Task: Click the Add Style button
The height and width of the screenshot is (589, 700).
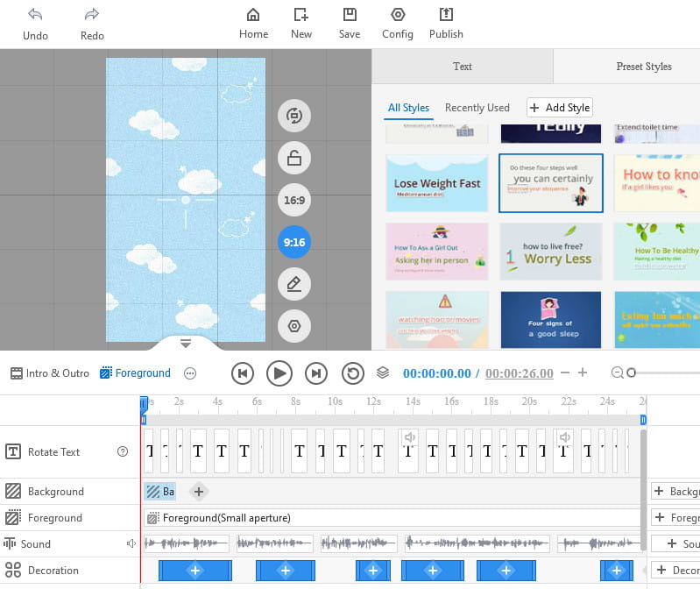Action: click(x=560, y=108)
